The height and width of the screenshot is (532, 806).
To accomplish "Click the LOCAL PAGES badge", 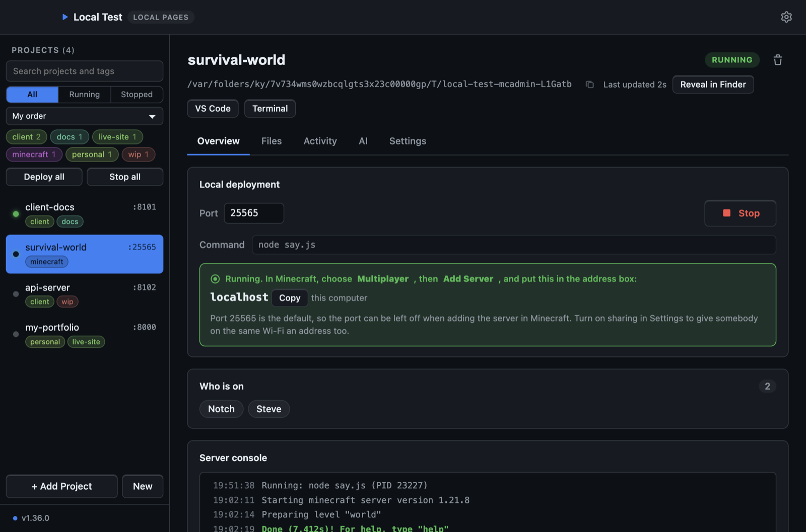I will (161, 17).
